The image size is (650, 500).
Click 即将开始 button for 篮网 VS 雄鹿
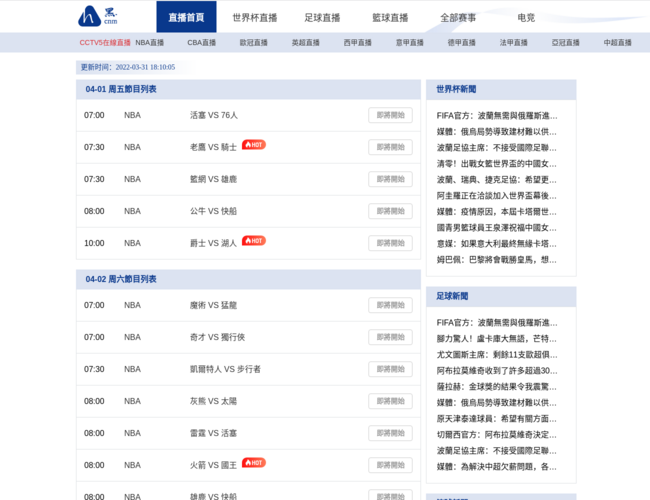390,179
